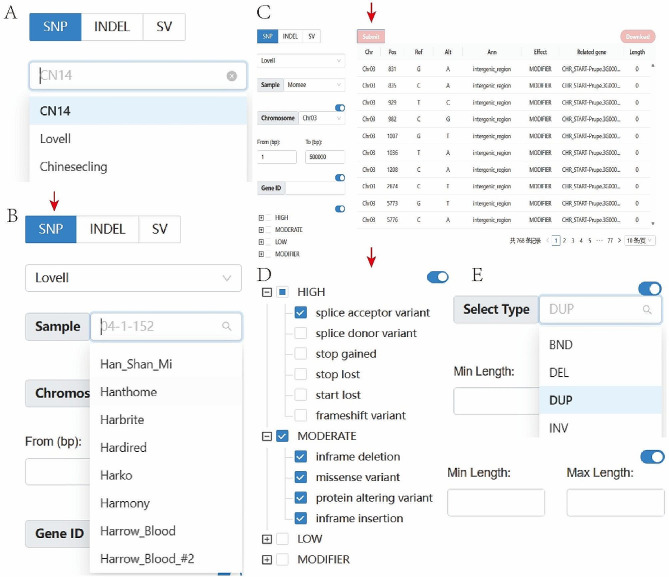Expand MODIFIER tree node in panel D
The height and width of the screenshot is (577, 669).
267,560
